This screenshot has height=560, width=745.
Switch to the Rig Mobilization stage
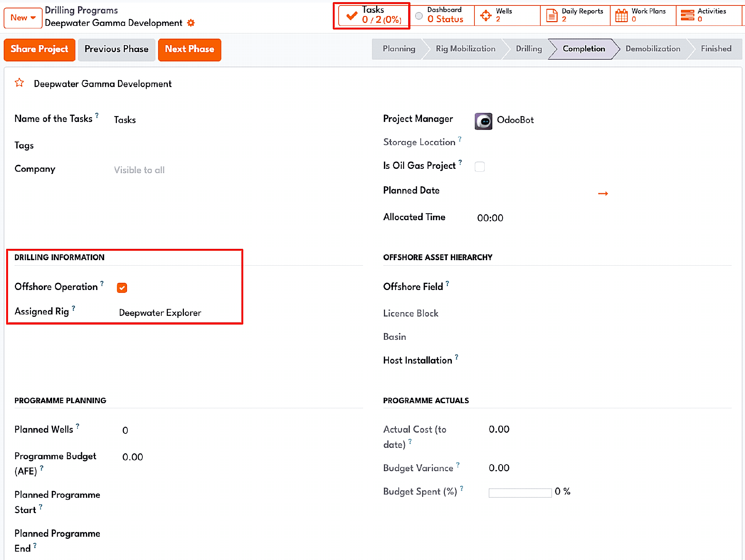coord(465,49)
